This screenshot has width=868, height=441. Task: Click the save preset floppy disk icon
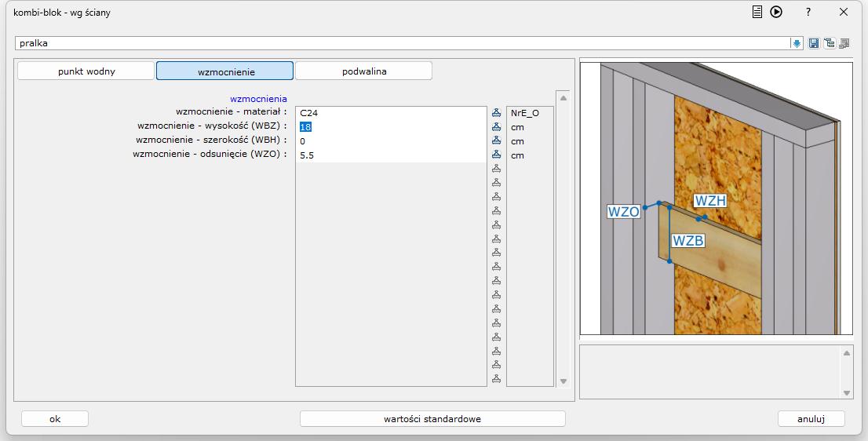[814, 44]
